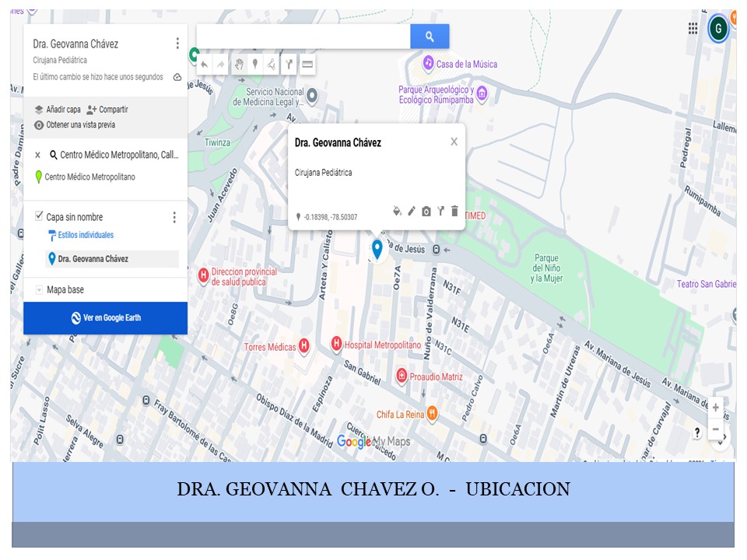Redo the last action
747x560 pixels.
pos(220,65)
